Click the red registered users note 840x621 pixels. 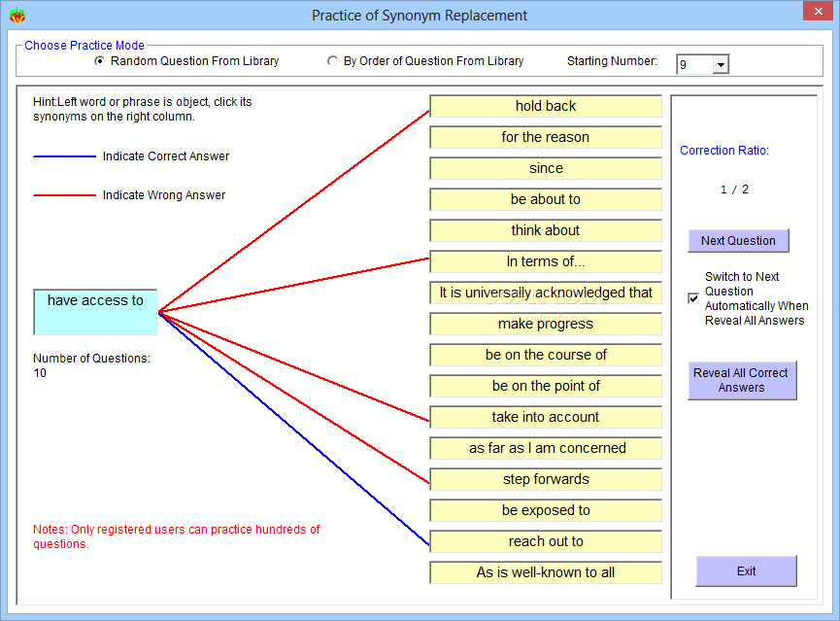176,536
